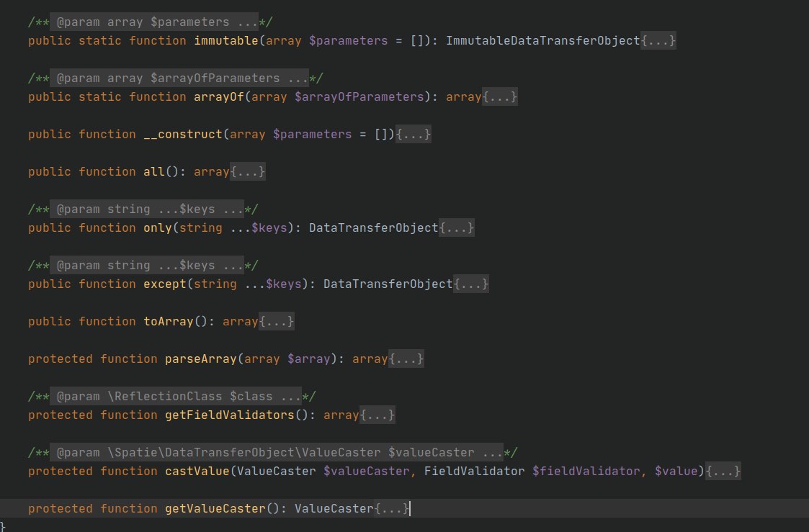809x532 pixels.
Task: Click the __construct method name
Action: (183, 135)
